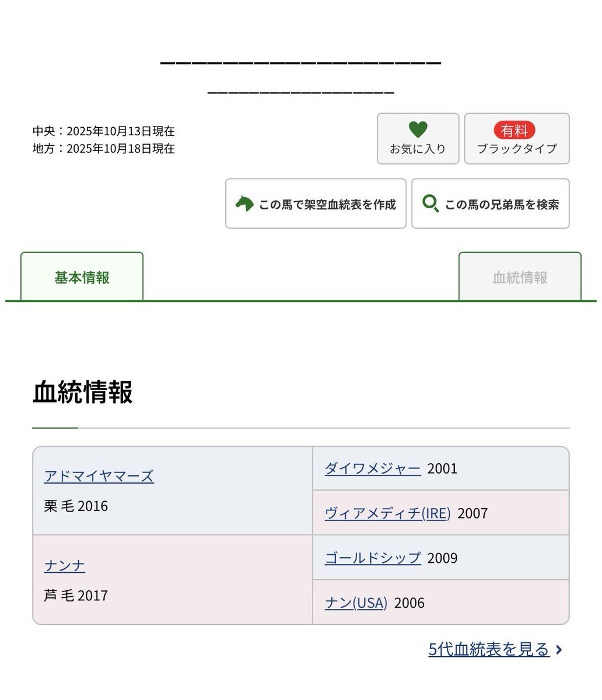The image size is (602, 700).
Task: Open dam ナンナ link
Action: click(65, 566)
